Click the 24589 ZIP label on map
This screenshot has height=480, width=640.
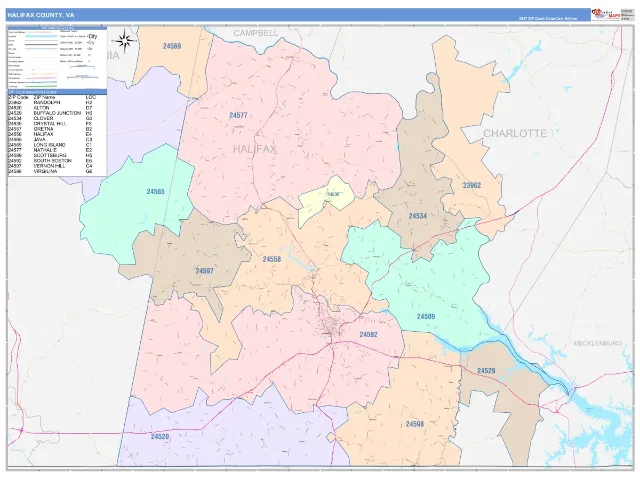[x=426, y=316]
